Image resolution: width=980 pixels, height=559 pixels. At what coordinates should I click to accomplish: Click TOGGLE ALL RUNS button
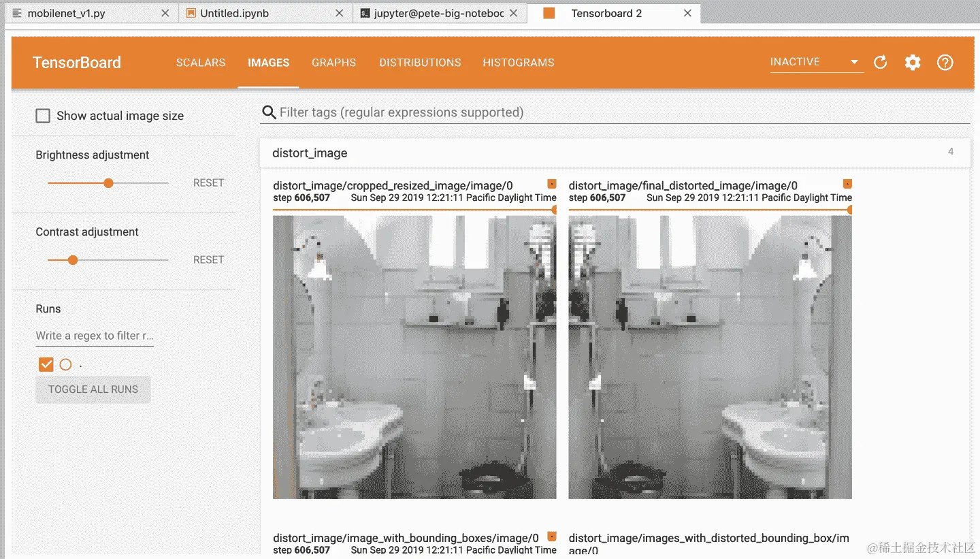click(x=93, y=389)
